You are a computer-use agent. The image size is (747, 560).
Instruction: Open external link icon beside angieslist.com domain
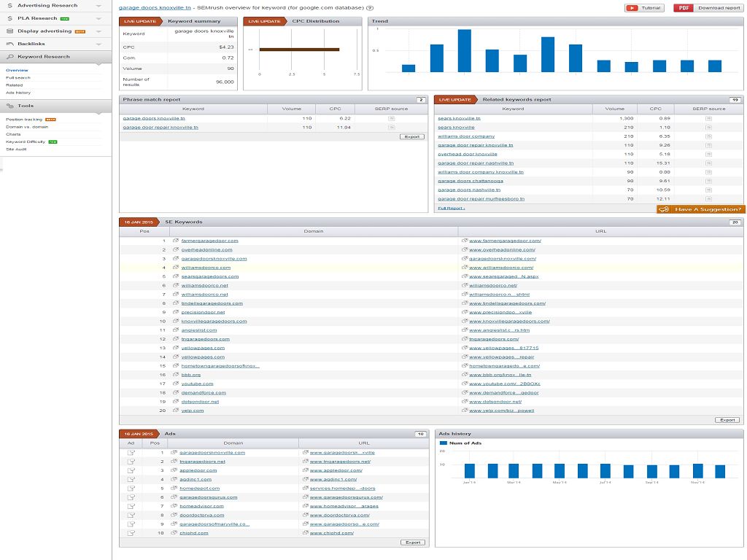coord(176,330)
